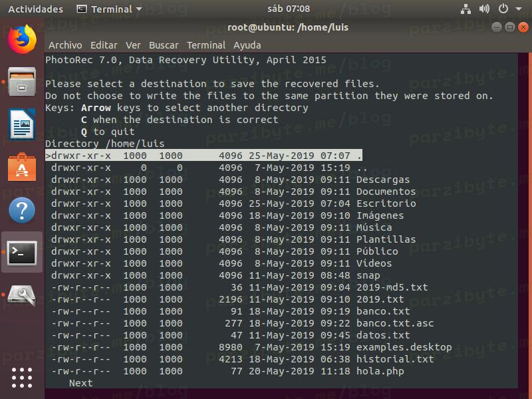Expand the system menu arrow
532x399 pixels.
tap(519, 9)
